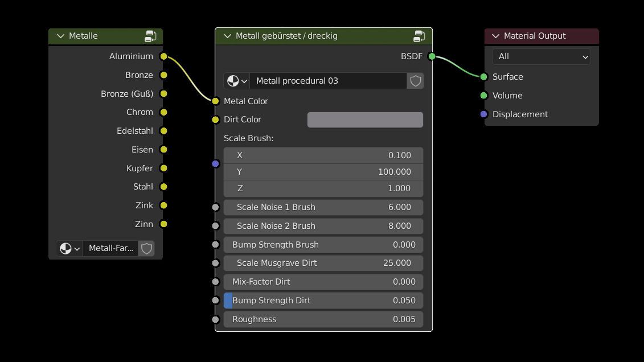Click the node group icon on Metalle header
644x362 pixels.
coord(150,36)
